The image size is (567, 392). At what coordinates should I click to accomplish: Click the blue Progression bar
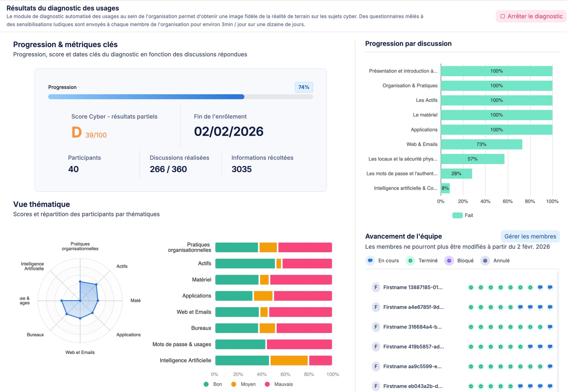click(146, 97)
